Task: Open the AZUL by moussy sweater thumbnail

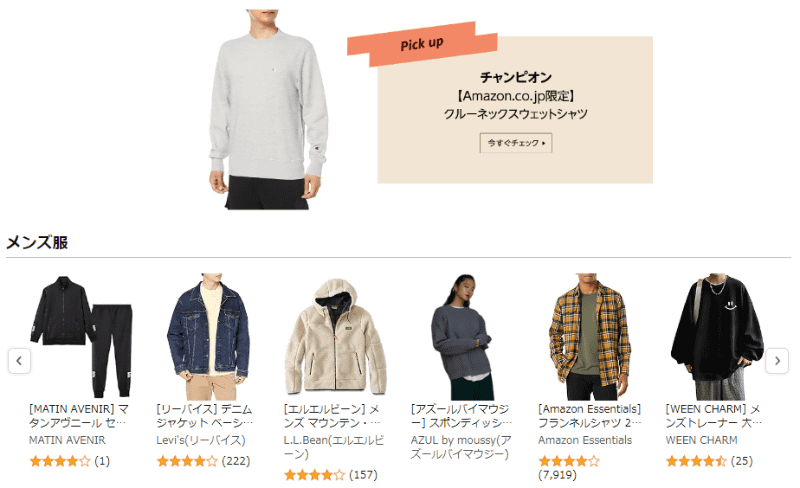Action: click(x=462, y=336)
